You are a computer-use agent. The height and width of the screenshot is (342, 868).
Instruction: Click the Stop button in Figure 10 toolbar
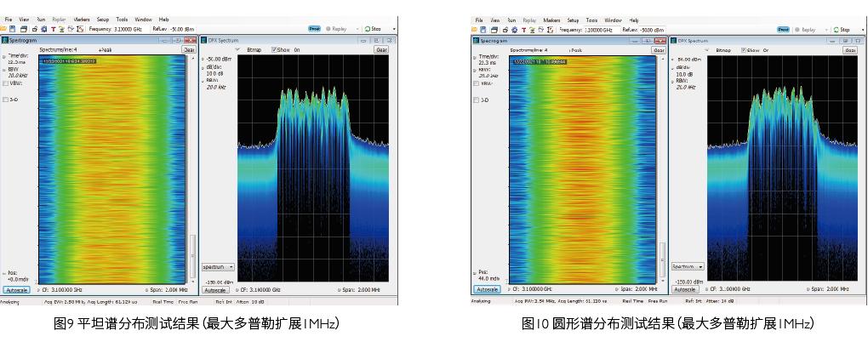(x=842, y=30)
